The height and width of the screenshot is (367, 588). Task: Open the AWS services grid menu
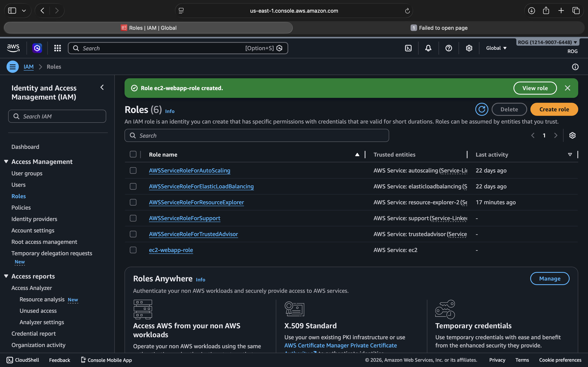click(x=57, y=48)
